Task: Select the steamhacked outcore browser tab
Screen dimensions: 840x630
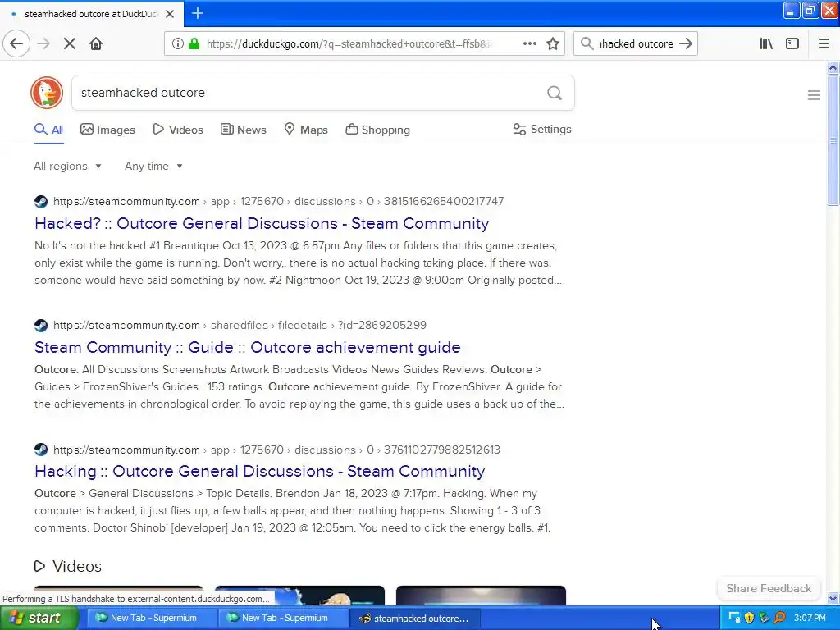Action: click(92, 14)
